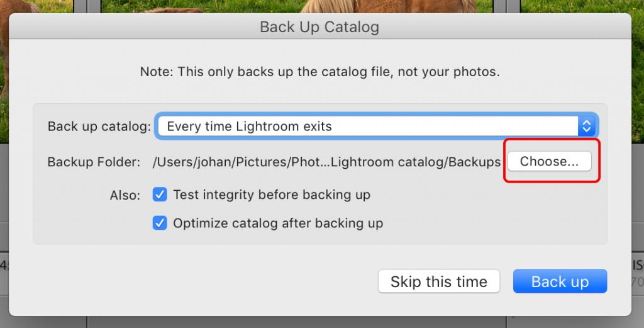Click the note about catalog file only

[319, 72]
